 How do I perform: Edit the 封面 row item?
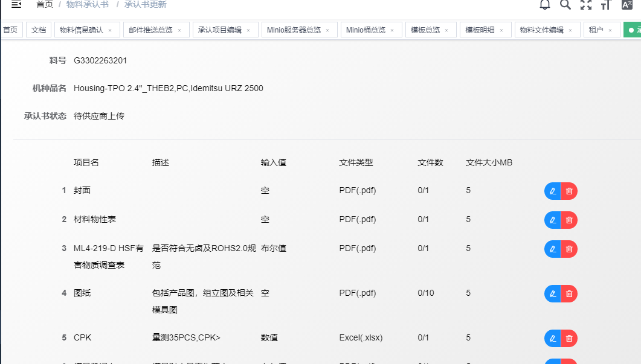(552, 191)
